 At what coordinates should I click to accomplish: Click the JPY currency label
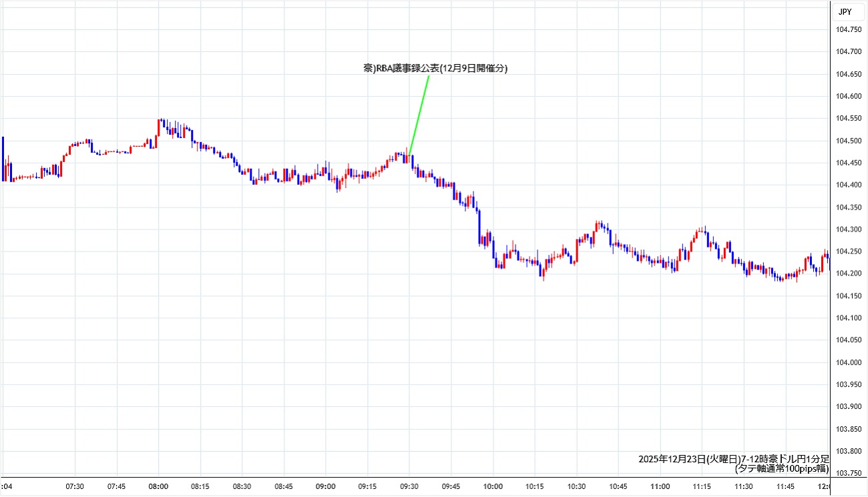[x=845, y=11]
